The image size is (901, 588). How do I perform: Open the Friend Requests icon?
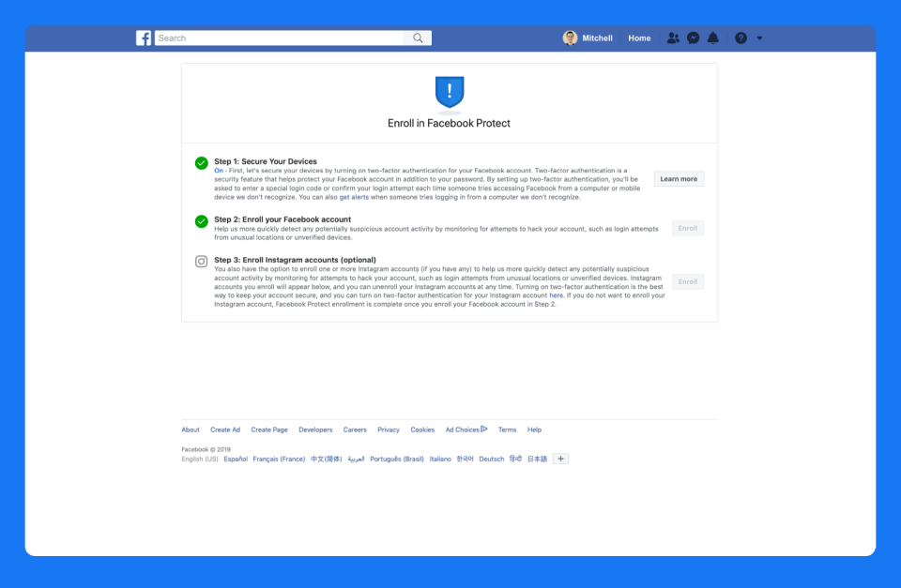click(x=673, y=38)
